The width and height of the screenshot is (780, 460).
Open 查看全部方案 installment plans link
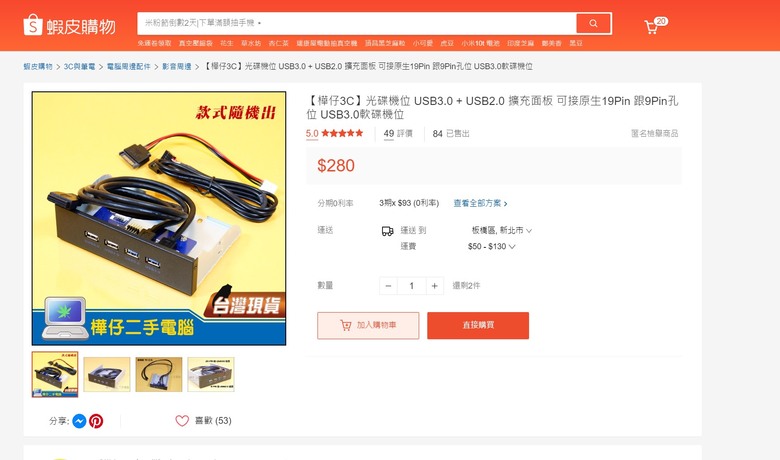[x=480, y=203]
